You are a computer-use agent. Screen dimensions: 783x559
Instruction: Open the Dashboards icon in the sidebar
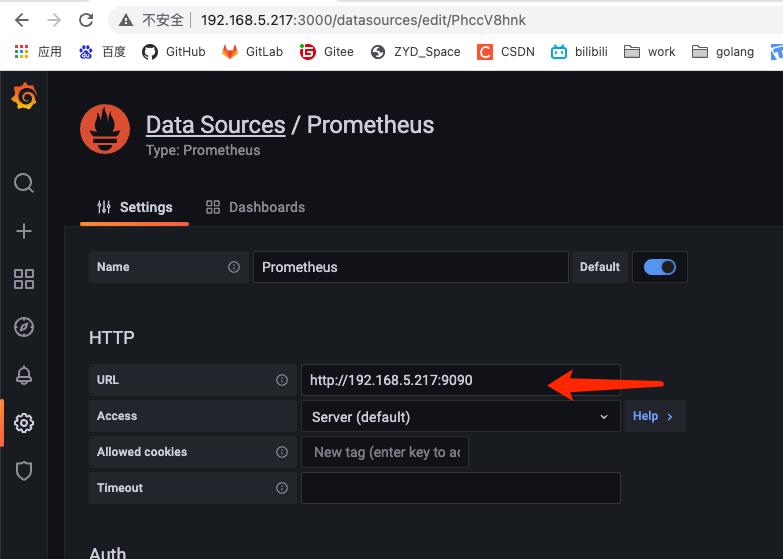[x=24, y=279]
